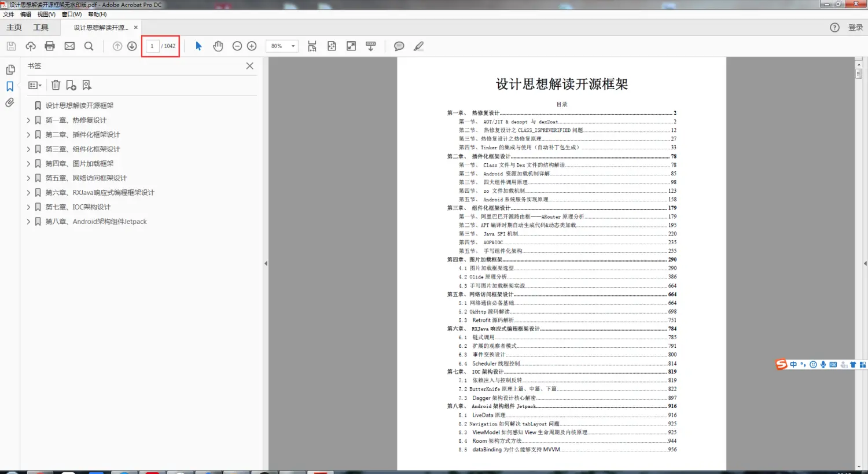The width and height of the screenshot is (868, 474).
Task: Expand the 第六章 RXJava bookmark
Action: tap(28, 192)
